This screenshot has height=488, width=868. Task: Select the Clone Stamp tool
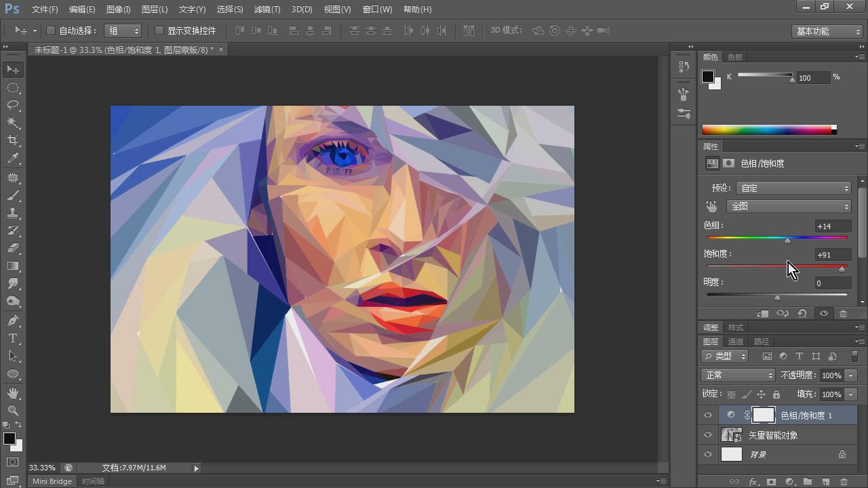point(13,213)
